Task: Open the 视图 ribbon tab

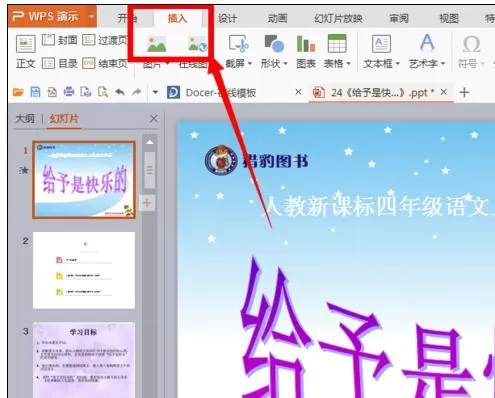Action: 449,18
